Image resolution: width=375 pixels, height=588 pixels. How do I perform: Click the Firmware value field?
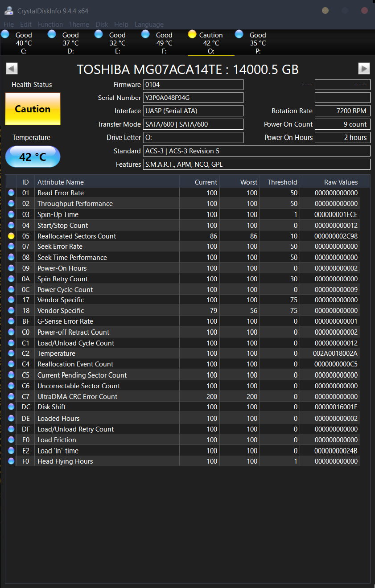pyautogui.click(x=193, y=85)
